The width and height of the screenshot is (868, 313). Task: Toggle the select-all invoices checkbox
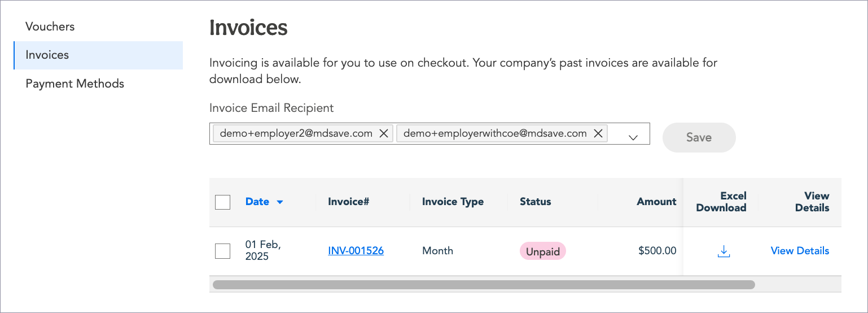[x=223, y=202]
